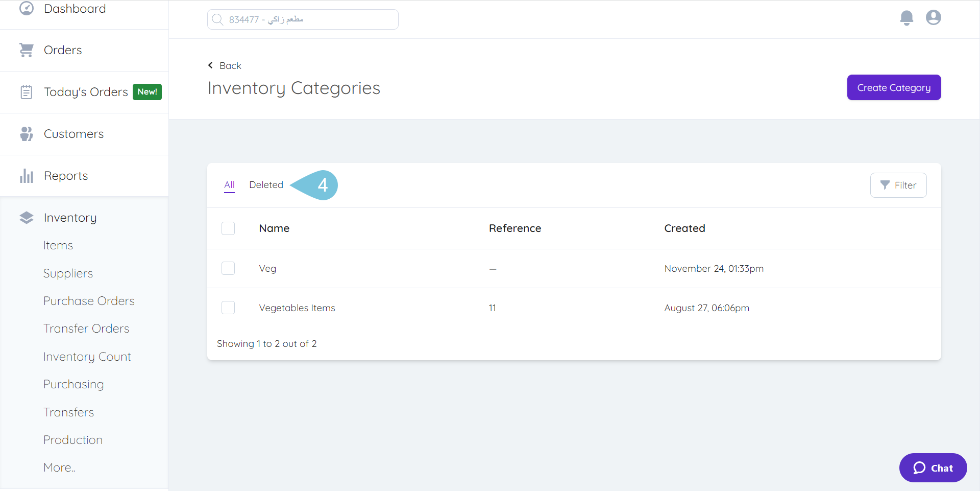Check the box for Veg category

tap(228, 268)
